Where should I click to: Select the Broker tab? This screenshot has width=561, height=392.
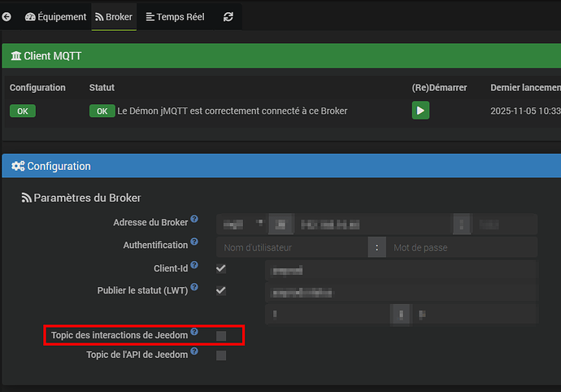pos(114,16)
